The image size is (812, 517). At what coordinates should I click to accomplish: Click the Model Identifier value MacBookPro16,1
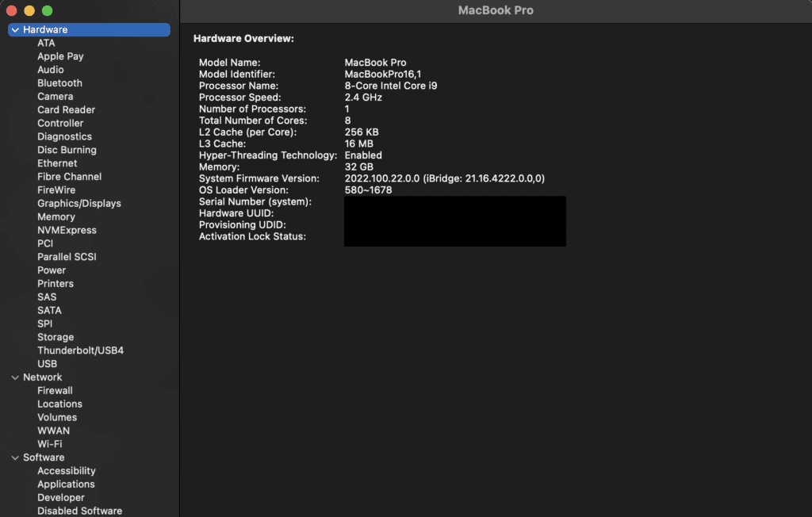tap(383, 75)
